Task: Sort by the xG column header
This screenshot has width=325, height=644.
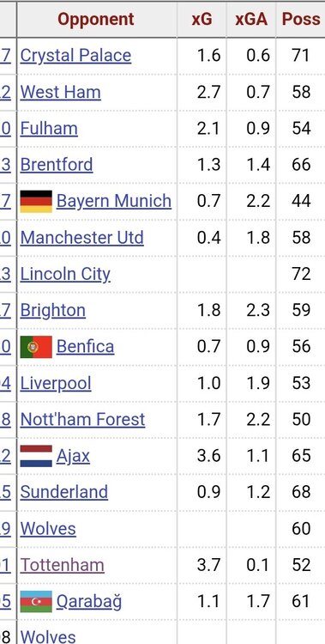Action: (x=202, y=19)
